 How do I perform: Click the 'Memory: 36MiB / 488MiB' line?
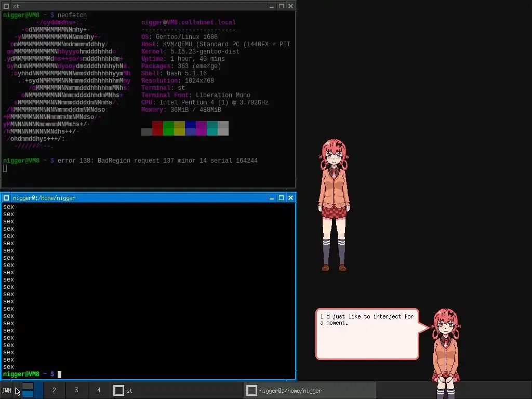[x=181, y=110]
